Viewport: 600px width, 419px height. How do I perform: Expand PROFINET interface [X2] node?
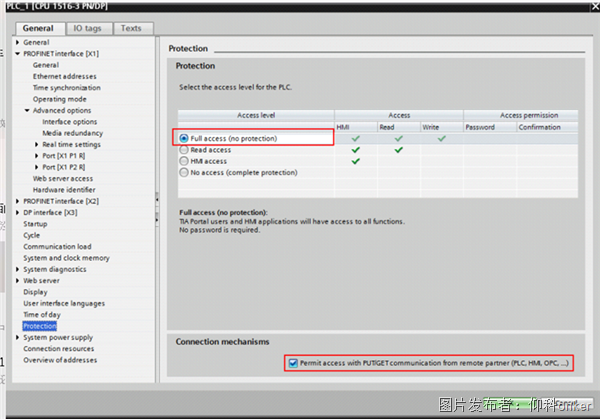pyautogui.click(x=18, y=201)
